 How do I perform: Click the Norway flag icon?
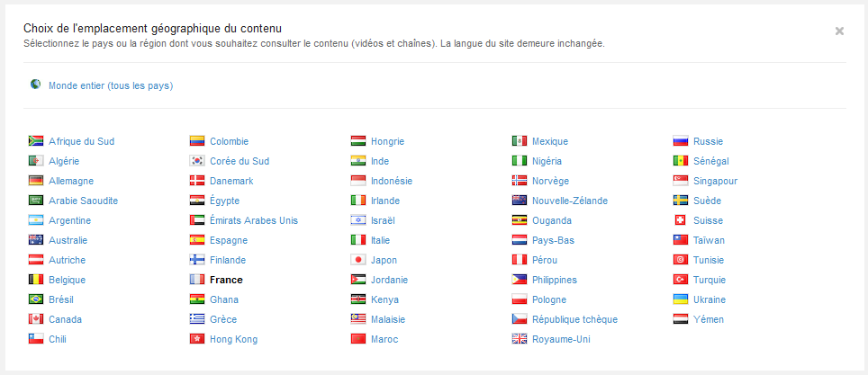click(520, 181)
